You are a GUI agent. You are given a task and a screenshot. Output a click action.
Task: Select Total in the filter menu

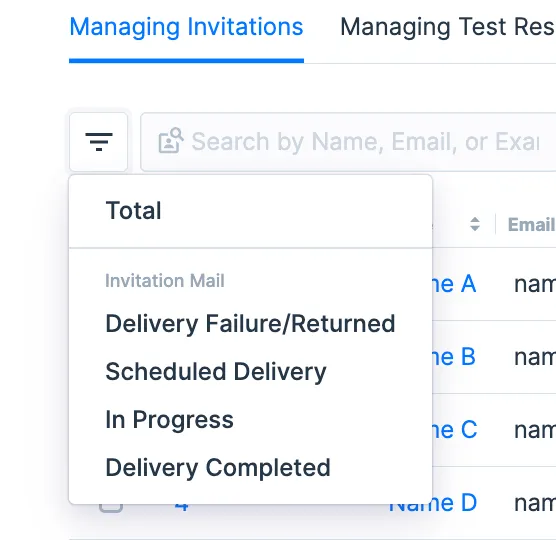[133, 211]
